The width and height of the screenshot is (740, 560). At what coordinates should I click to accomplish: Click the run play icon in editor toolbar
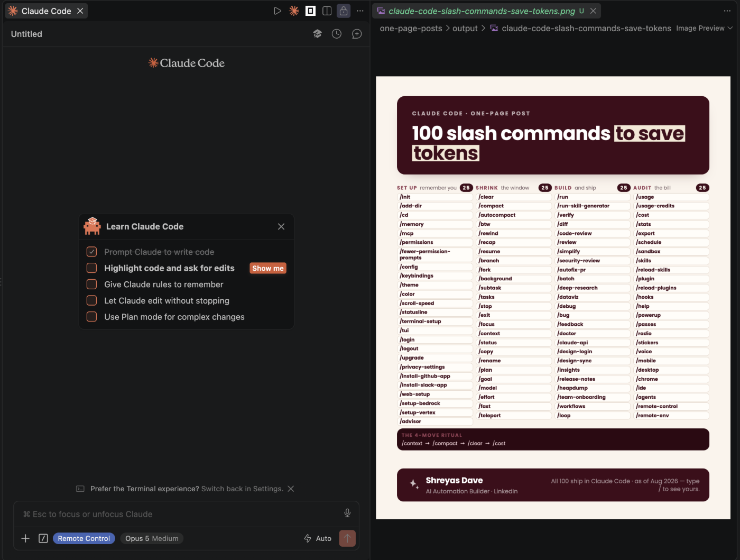pyautogui.click(x=277, y=11)
